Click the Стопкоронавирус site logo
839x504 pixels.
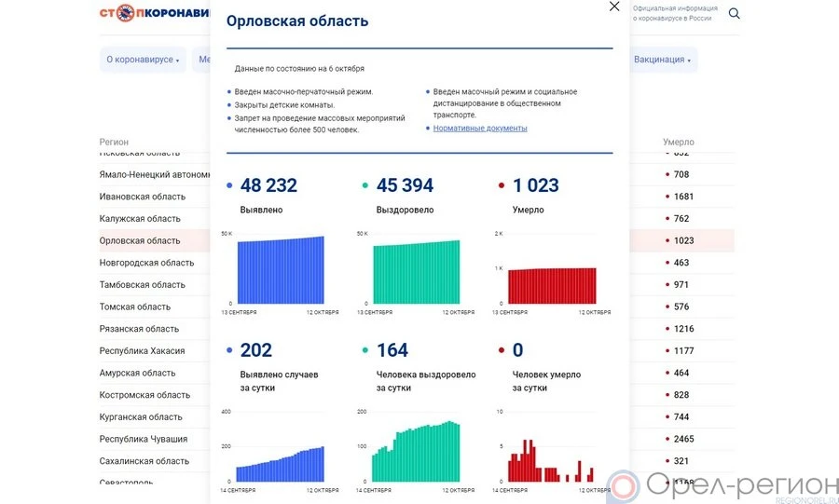pos(154,14)
